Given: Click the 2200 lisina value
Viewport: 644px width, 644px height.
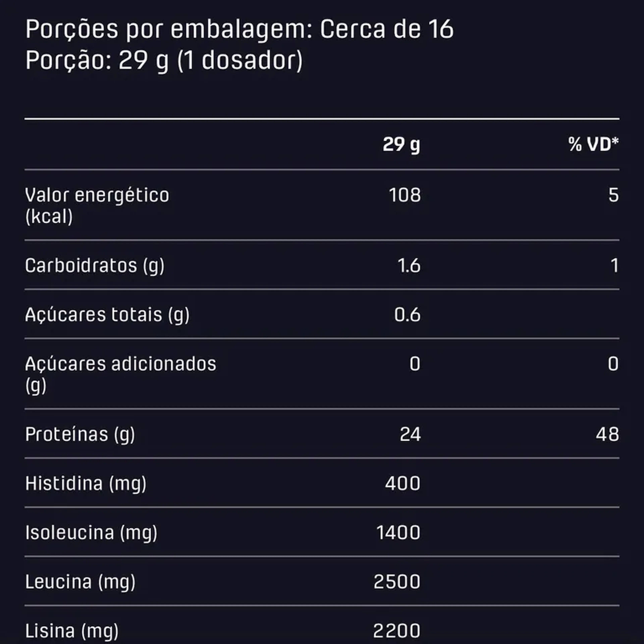Looking at the screenshot, I should click(397, 631).
